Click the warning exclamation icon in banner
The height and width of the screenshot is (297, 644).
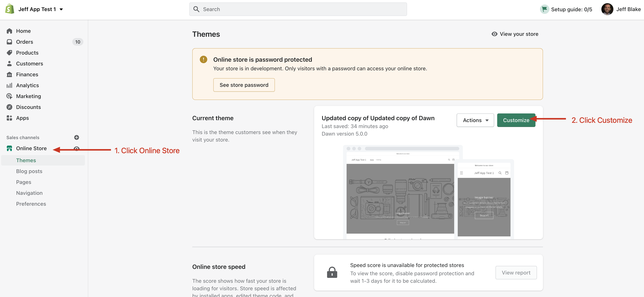click(203, 59)
